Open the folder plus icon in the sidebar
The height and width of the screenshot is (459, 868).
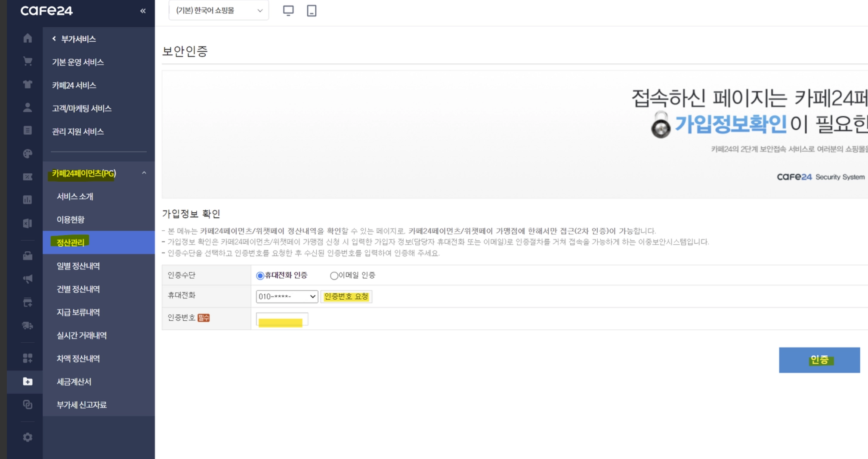[28, 381]
